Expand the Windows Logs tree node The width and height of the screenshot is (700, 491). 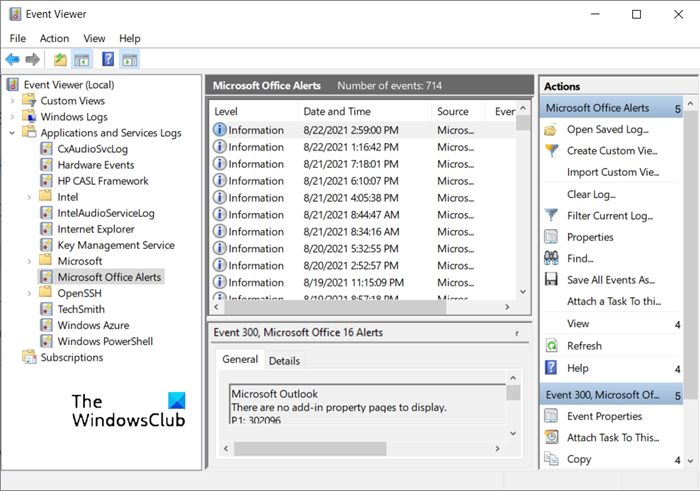coord(13,117)
